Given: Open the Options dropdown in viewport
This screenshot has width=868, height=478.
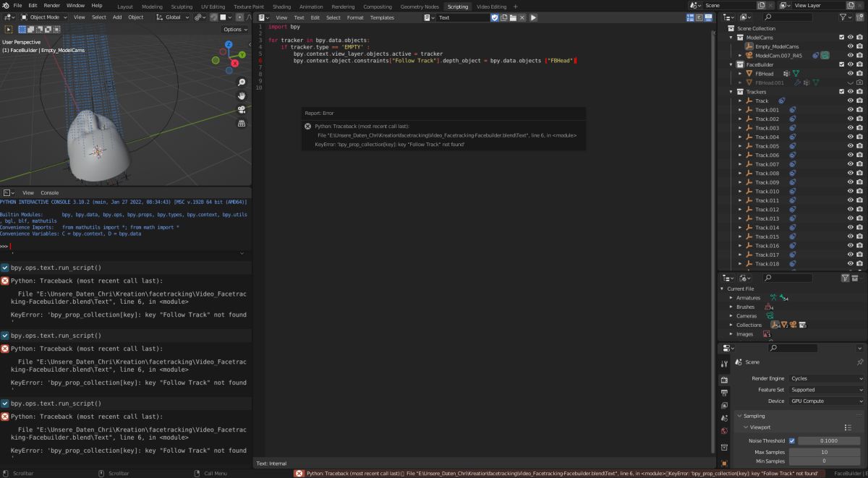Looking at the screenshot, I should point(236,30).
